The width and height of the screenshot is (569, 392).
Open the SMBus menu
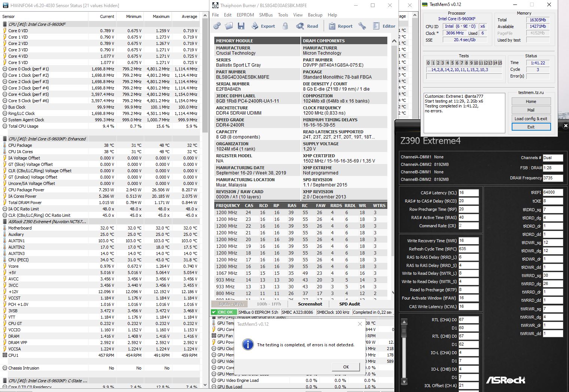[x=266, y=15]
